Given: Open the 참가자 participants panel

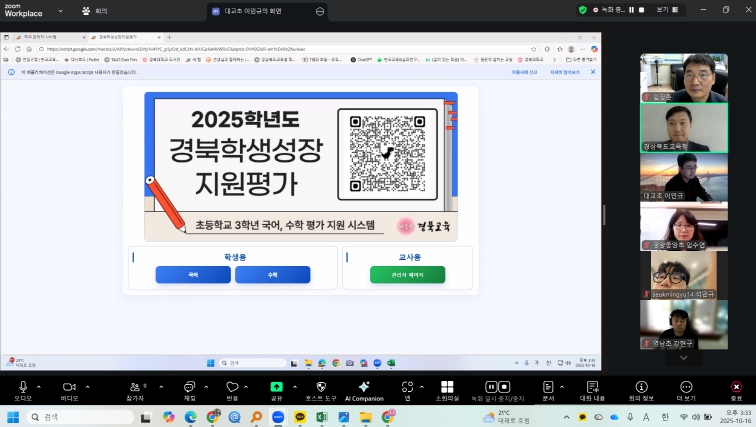Looking at the screenshot, I should click(x=134, y=387).
